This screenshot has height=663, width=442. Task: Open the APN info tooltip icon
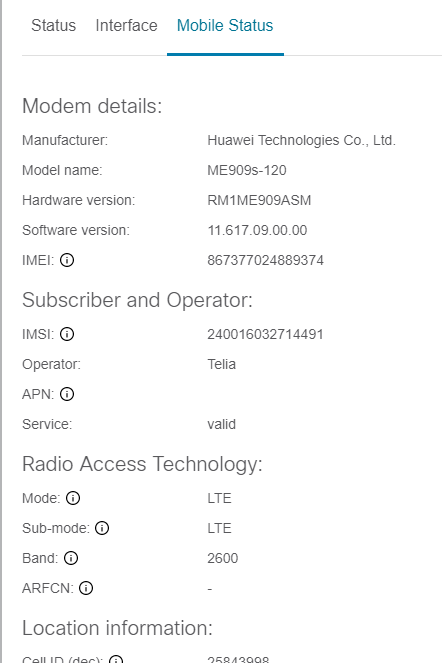coord(67,394)
